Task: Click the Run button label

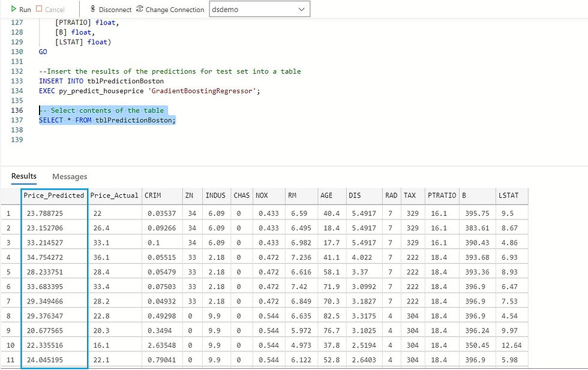Action: pos(25,10)
